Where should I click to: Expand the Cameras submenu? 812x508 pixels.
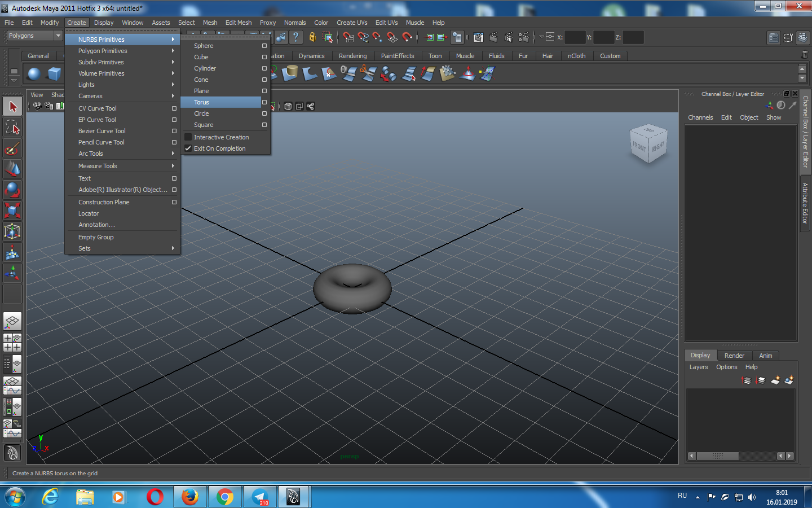pos(122,96)
